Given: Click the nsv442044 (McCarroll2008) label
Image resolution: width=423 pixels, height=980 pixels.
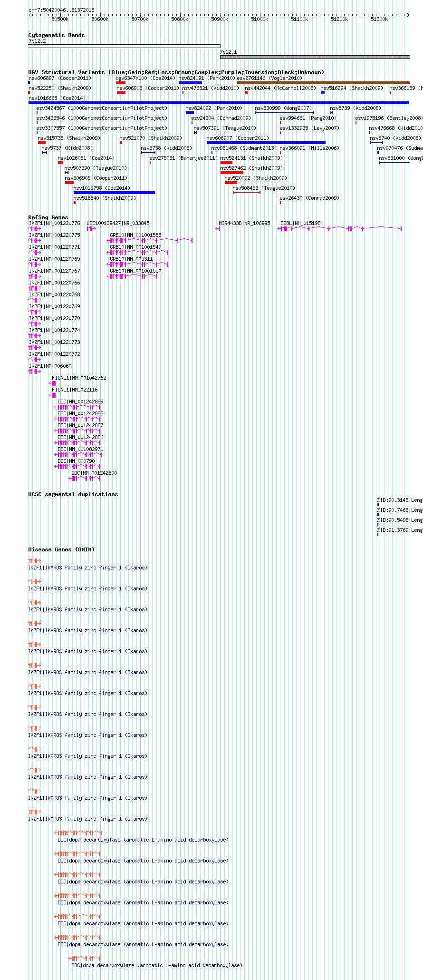Looking at the screenshot, I should (280, 88).
